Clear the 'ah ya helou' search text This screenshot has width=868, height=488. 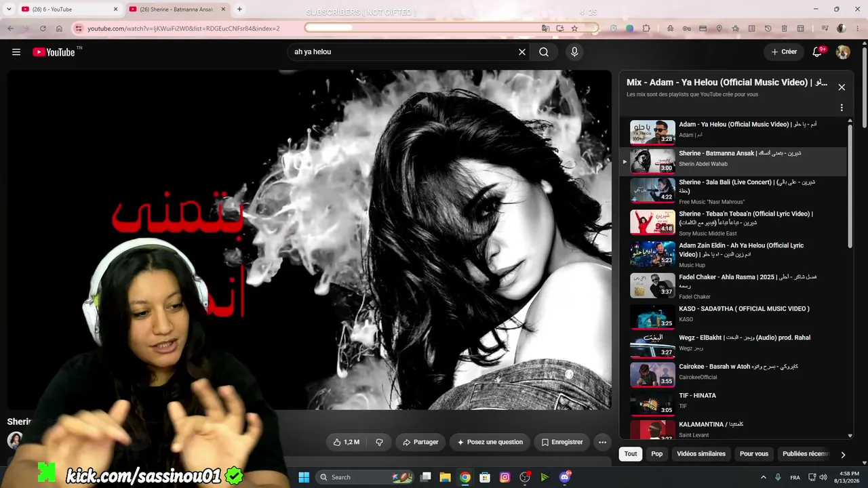[522, 52]
